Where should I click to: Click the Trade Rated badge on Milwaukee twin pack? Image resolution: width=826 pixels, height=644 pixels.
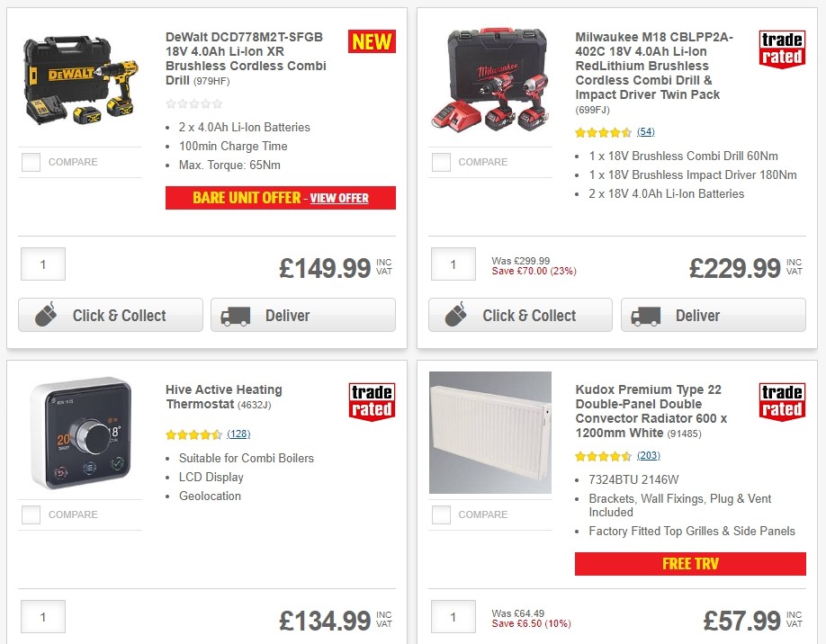point(782,49)
